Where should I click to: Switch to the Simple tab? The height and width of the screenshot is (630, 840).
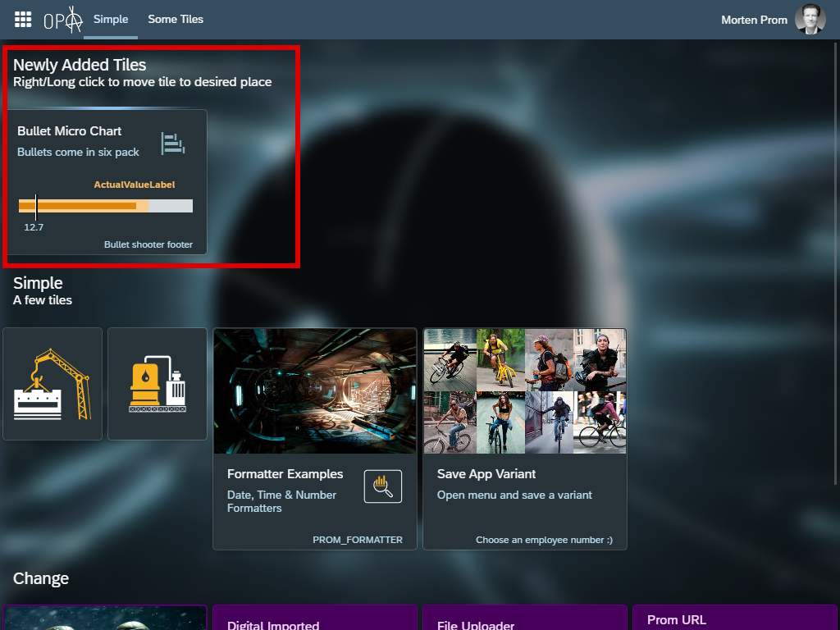(111, 19)
